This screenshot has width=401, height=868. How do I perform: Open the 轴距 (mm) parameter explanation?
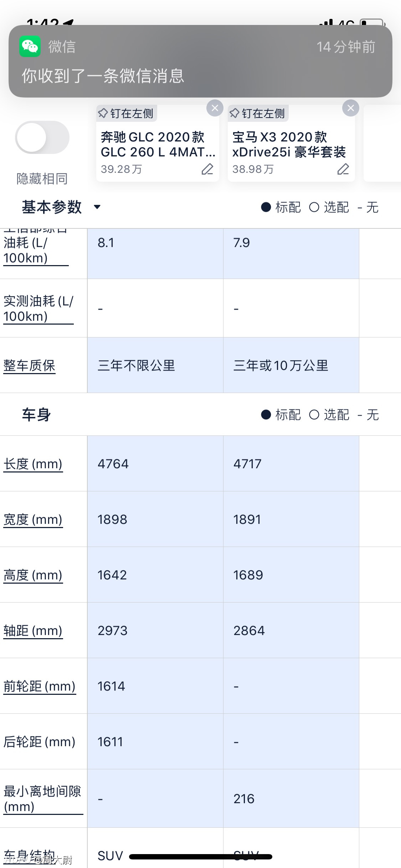[33, 631]
